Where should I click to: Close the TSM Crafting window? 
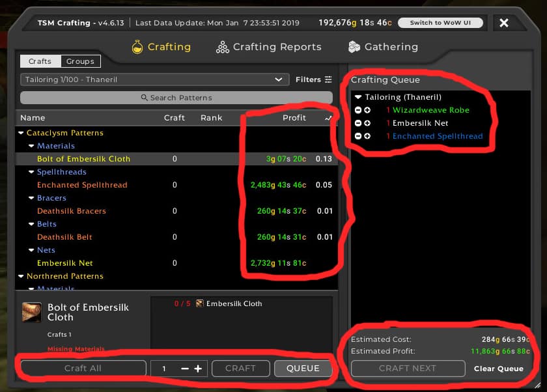[x=504, y=23]
